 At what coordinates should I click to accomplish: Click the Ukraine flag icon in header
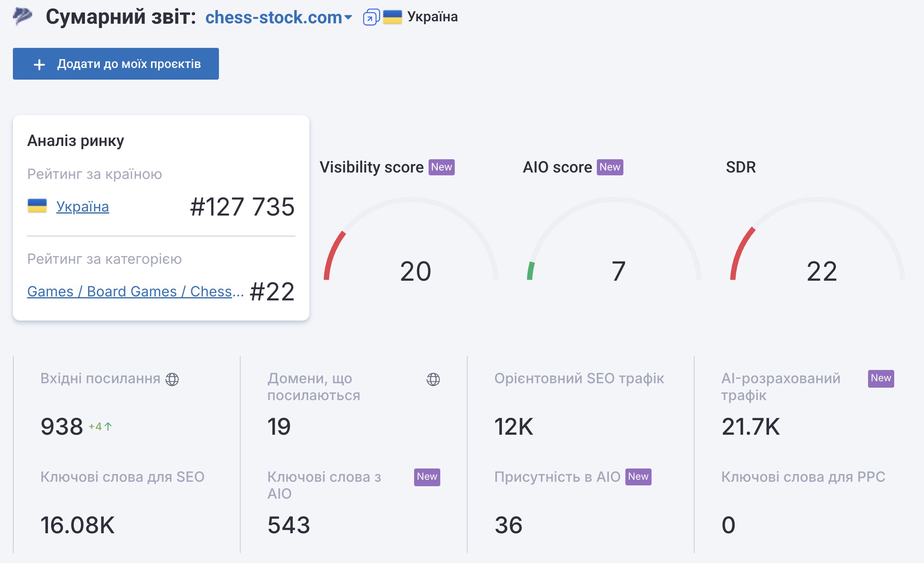point(392,17)
